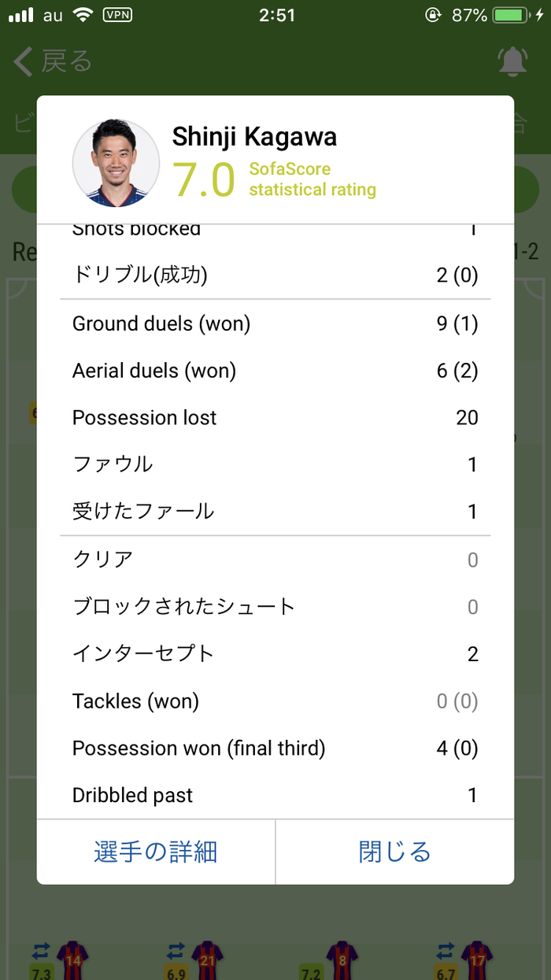551x980 pixels.
Task: Close the dialog with 閉じる
Action: (x=395, y=852)
